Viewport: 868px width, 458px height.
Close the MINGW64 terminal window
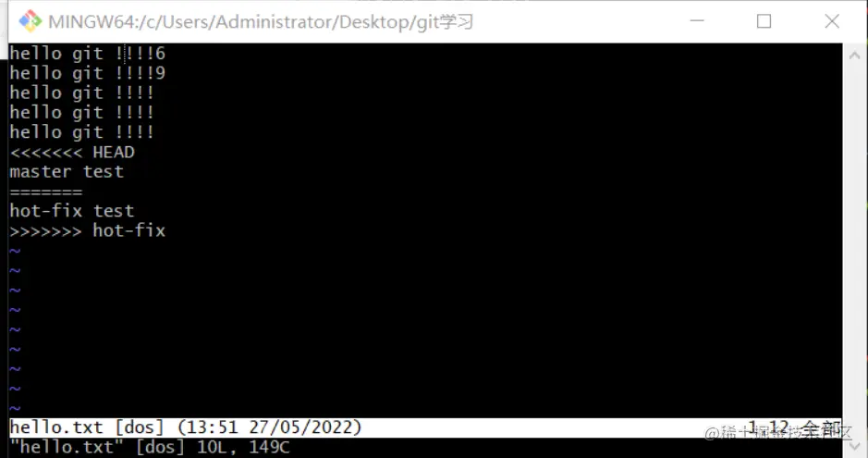831,21
